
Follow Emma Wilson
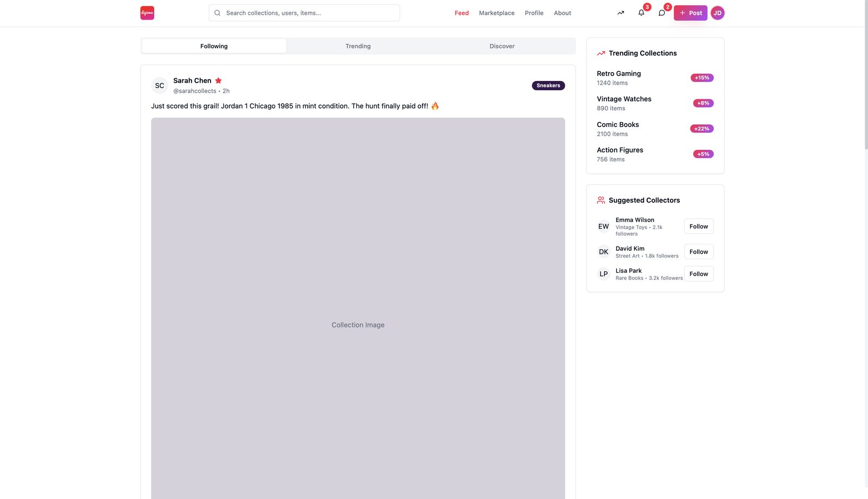[x=699, y=226]
